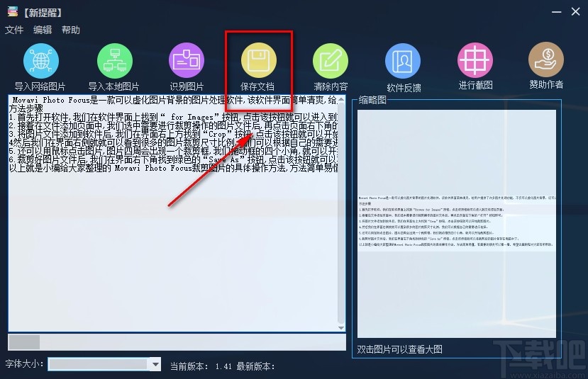This screenshot has height=379, width=588.
Task: Open the 帮助 menu
Action: [x=70, y=30]
